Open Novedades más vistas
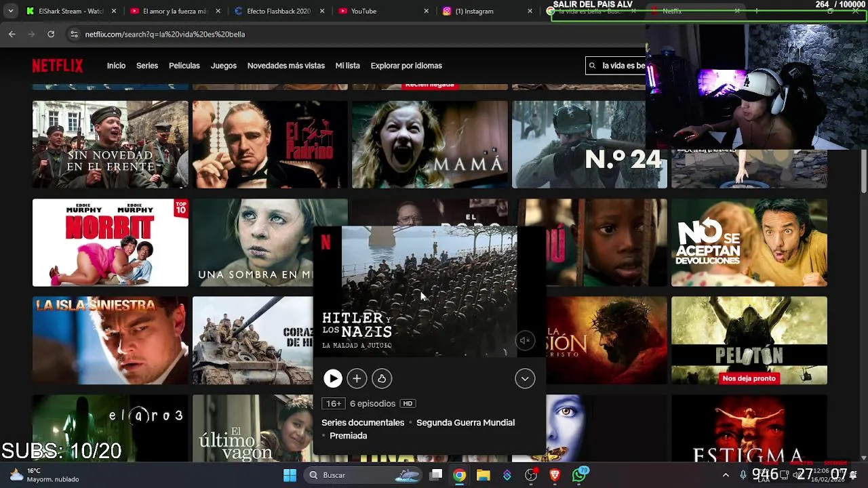 click(286, 66)
